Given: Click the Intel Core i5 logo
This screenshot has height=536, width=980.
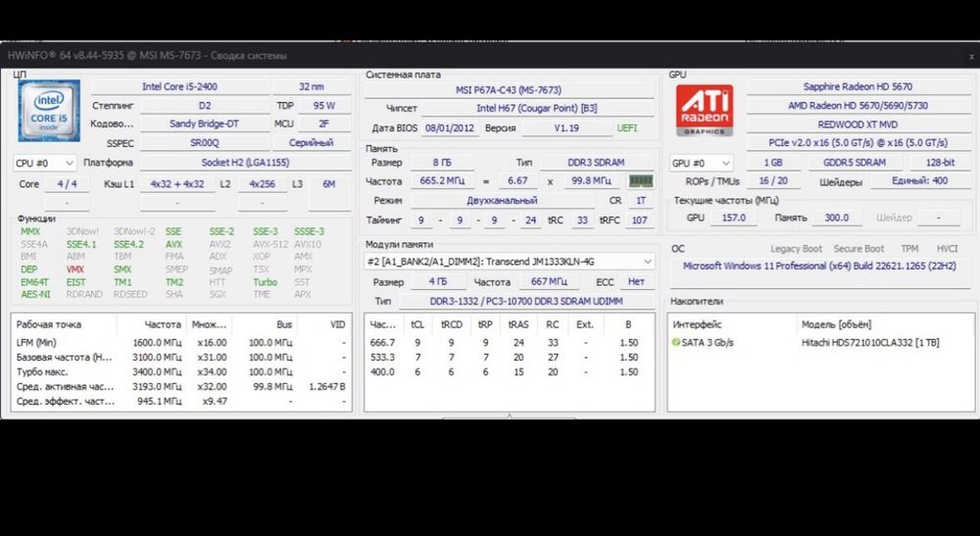Looking at the screenshot, I should [49, 111].
